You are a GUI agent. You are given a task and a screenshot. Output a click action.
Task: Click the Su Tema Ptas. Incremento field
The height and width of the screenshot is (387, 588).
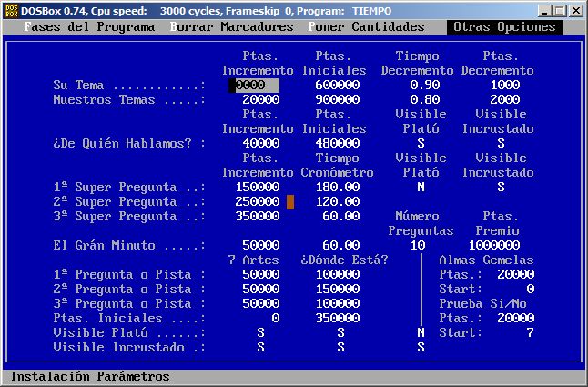click(254, 85)
